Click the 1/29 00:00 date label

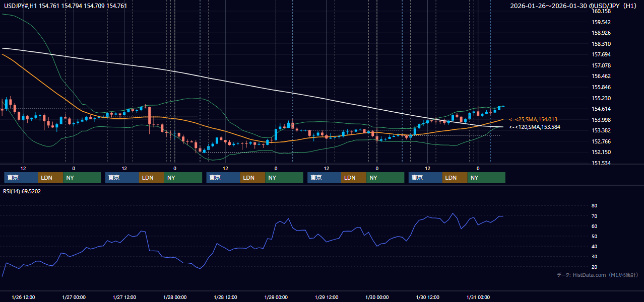pyautogui.click(x=276, y=297)
